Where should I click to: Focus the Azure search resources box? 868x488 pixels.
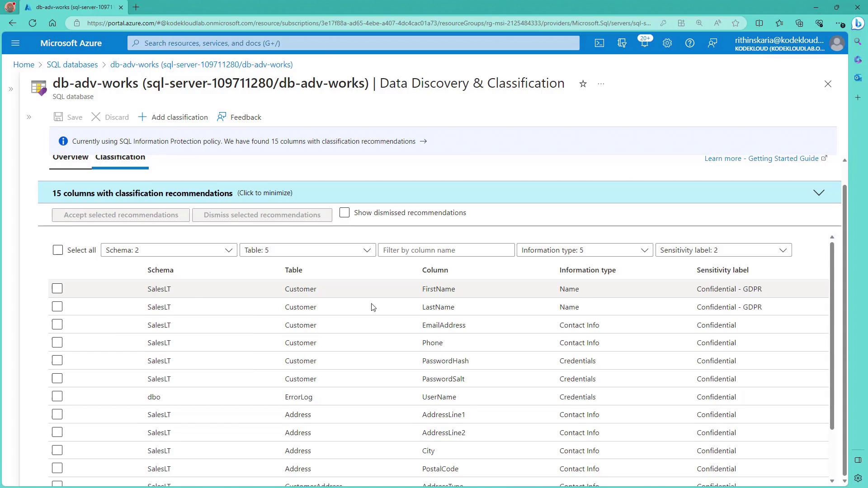click(354, 43)
